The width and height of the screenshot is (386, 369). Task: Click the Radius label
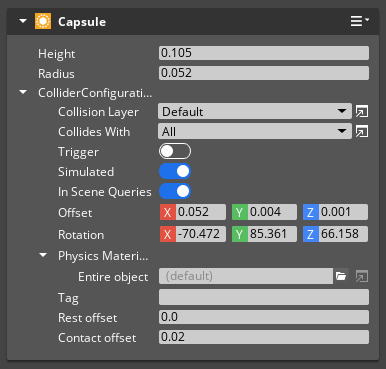[x=56, y=74]
